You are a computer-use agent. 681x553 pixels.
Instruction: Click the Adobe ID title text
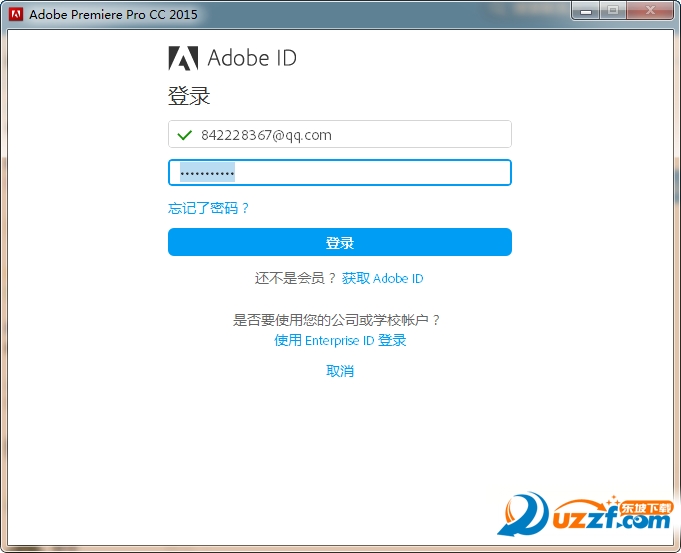point(252,58)
